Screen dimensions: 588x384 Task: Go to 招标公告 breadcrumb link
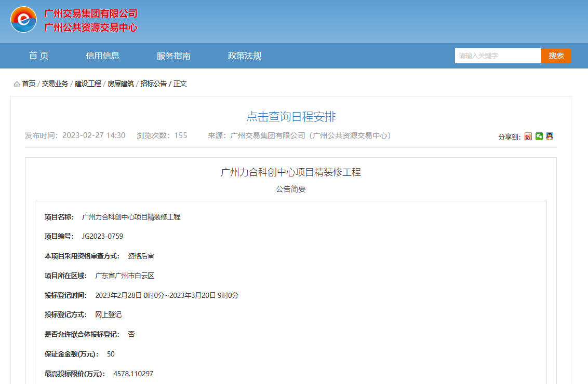tap(153, 84)
